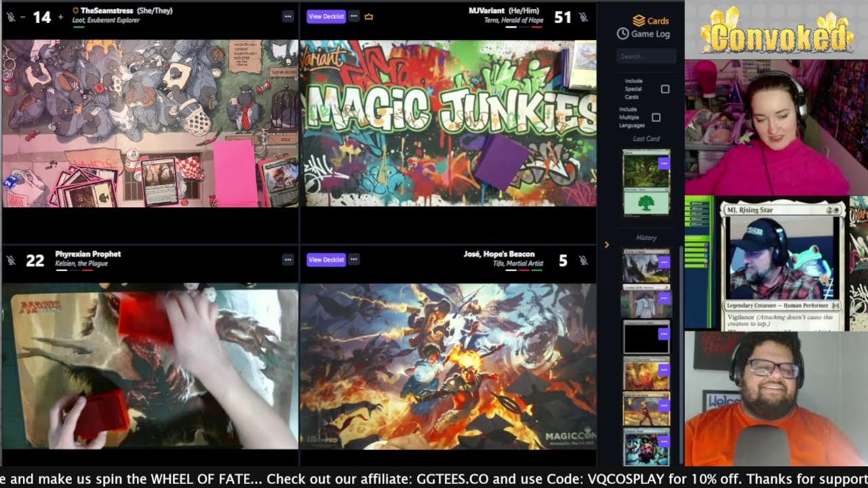Enable Include Multiple Languages checkbox
Image resolution: width=868 pixels, height=488 pixels.
tap(656, 117)
